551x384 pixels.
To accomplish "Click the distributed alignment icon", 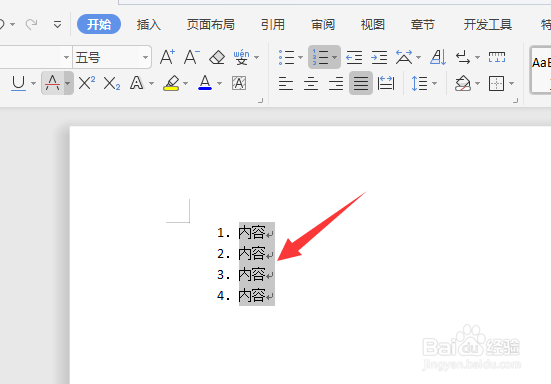I will pyautogui.click(x=385, y=84).
